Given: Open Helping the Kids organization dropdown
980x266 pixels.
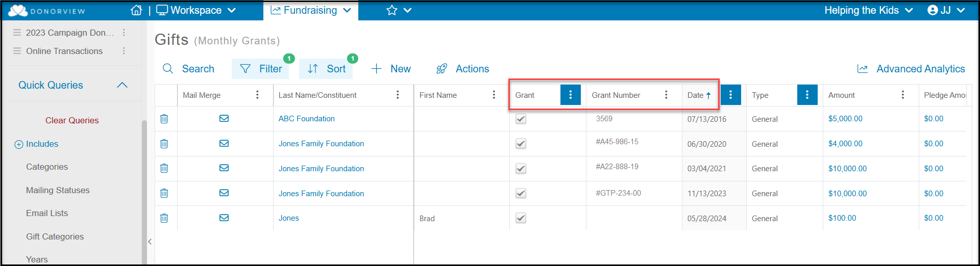Looking at the screenshot, I should (869, 10).
